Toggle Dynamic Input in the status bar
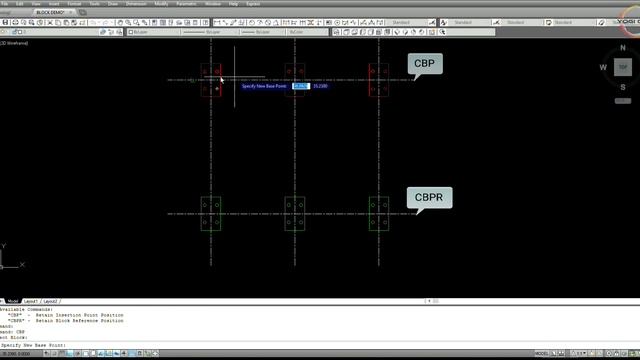Viewport: 640px width, 360px height. [x=116, y=353]
